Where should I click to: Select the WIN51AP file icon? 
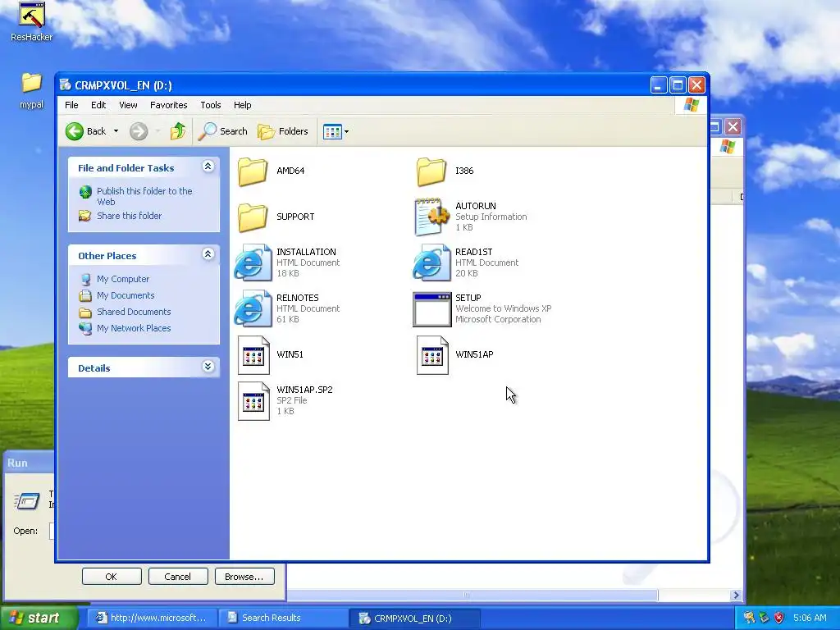tap(432, 354)
